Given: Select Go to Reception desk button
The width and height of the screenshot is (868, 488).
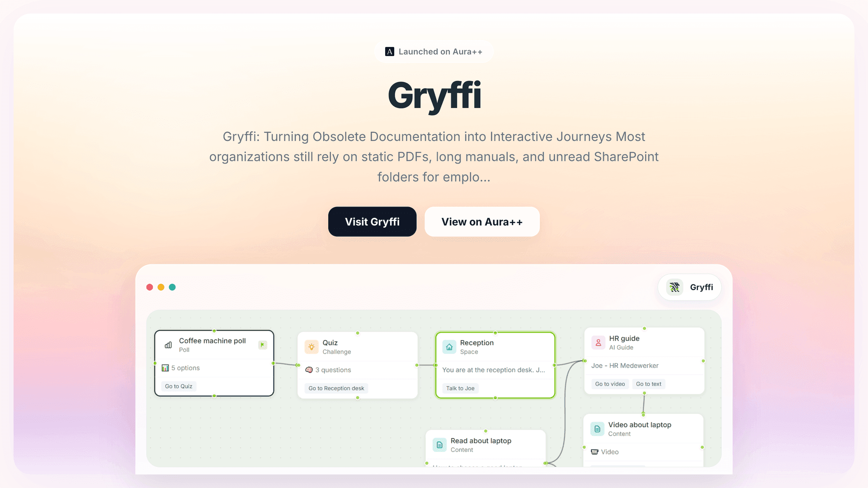Looking at the screenshot, I should [x=336, y=388].
